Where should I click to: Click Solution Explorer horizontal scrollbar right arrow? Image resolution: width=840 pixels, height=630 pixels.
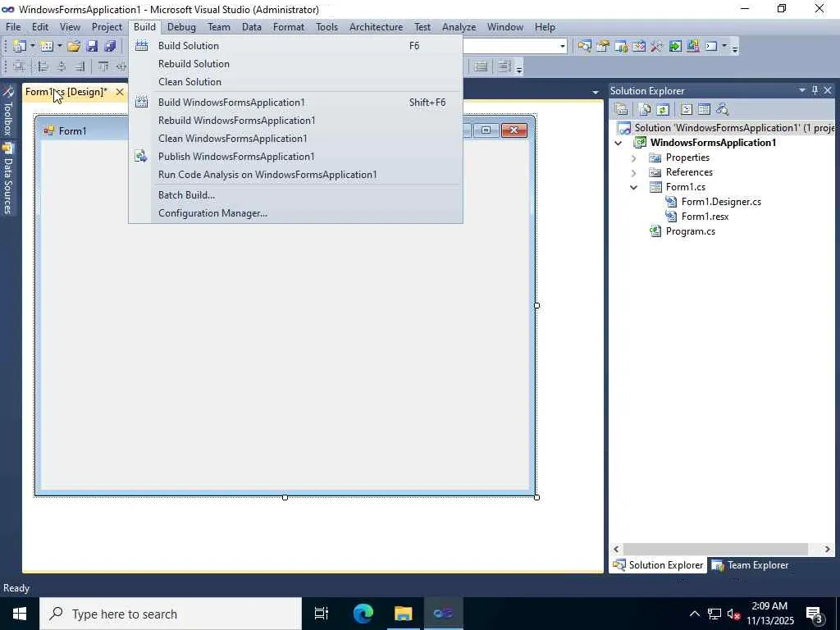click(x=827, y=549)
